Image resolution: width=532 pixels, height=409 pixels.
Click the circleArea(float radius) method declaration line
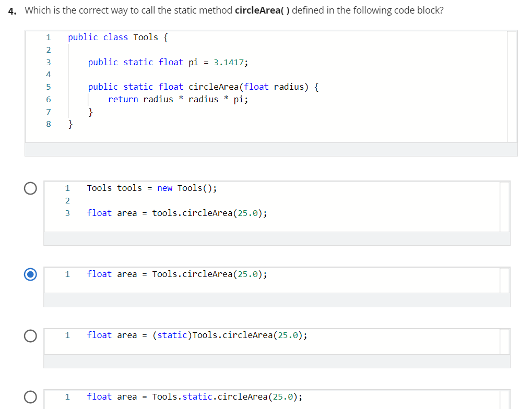203,87
